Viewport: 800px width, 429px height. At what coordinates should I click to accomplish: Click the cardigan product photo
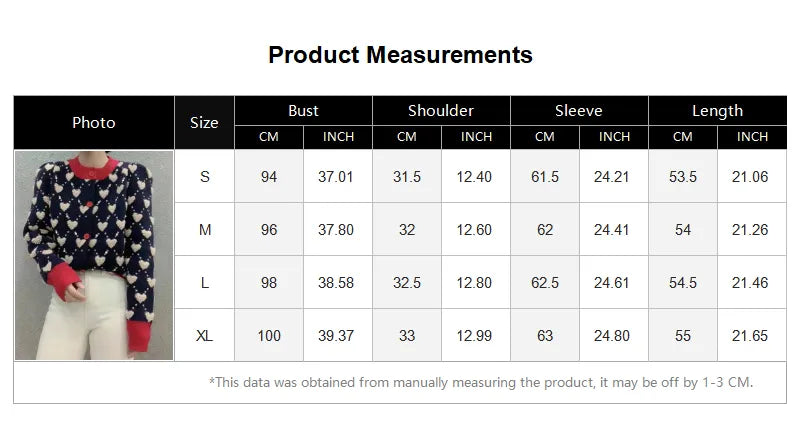(94, 255)
